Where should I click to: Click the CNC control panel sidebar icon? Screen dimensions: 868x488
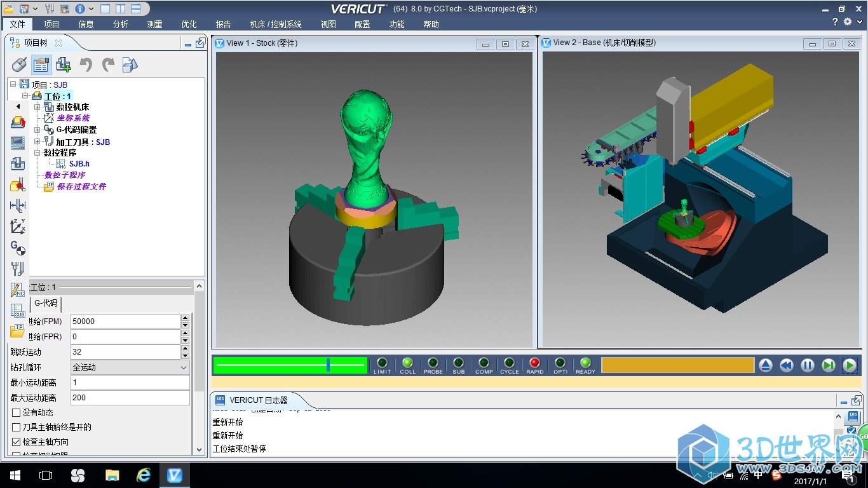(18, 143)
